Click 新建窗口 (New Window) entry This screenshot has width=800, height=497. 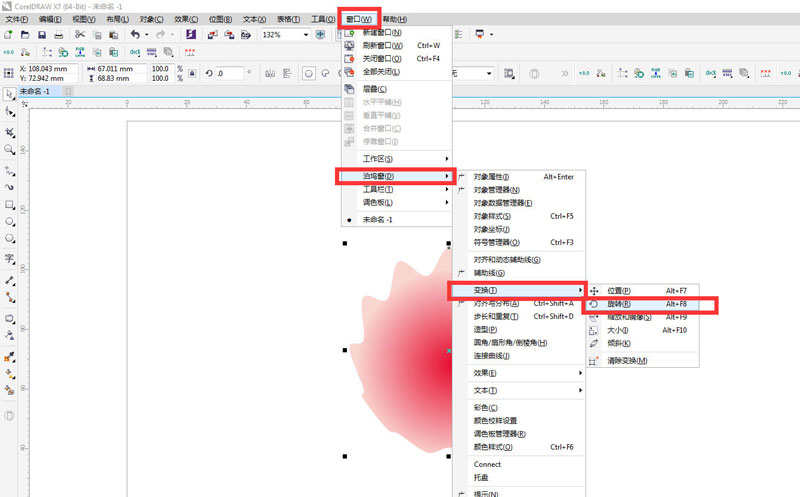click(x=381, y=32)
